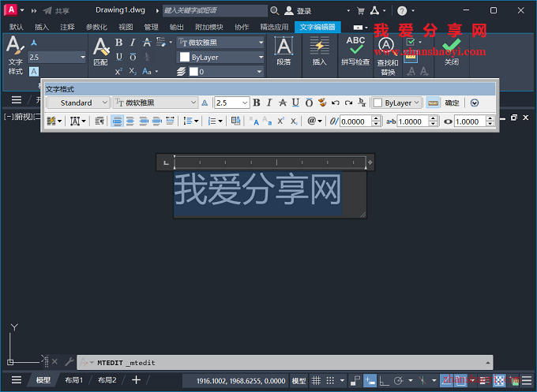The height and width of the screenshot is (392, 537).
Task: Switch to the 注释 ribbon tab
Action: (67, 26)
